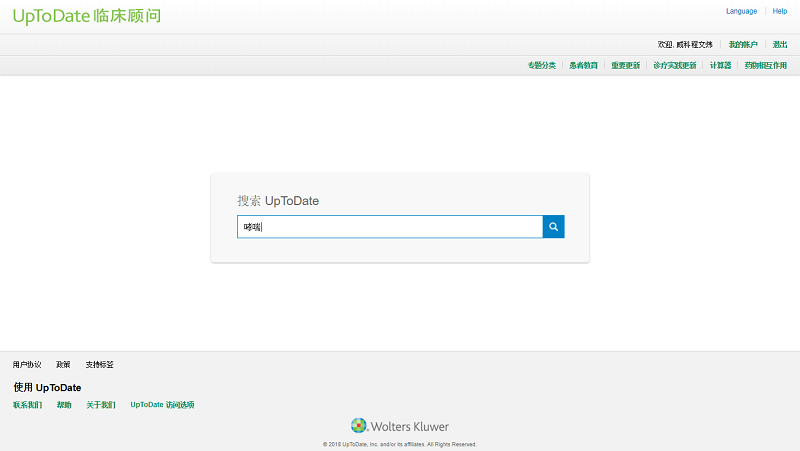
Task: Open the 帮助 footer link
Action: [64, 405]
